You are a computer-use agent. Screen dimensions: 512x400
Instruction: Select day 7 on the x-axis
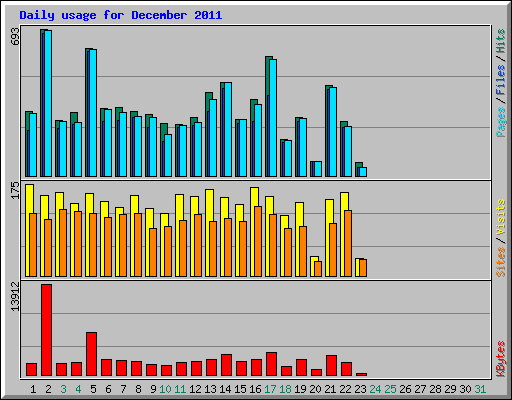pyautogui.click(x=123, y=389)
